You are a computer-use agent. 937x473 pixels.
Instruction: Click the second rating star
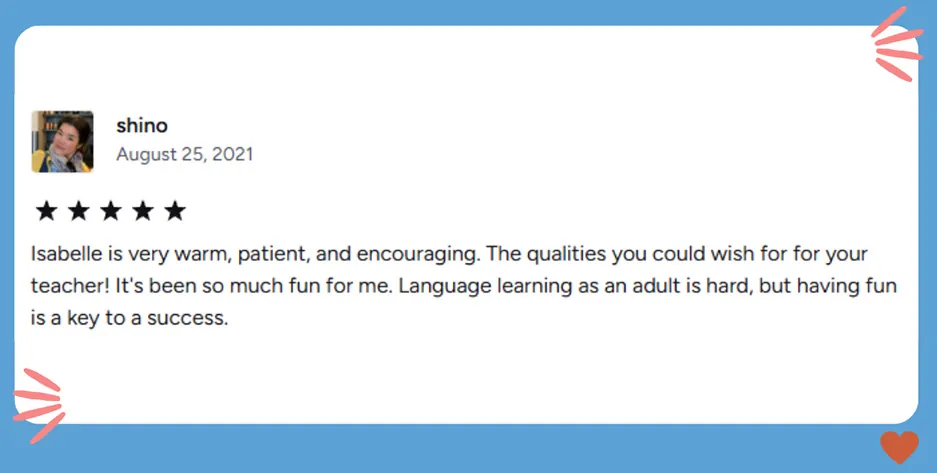tap(78, 211)
